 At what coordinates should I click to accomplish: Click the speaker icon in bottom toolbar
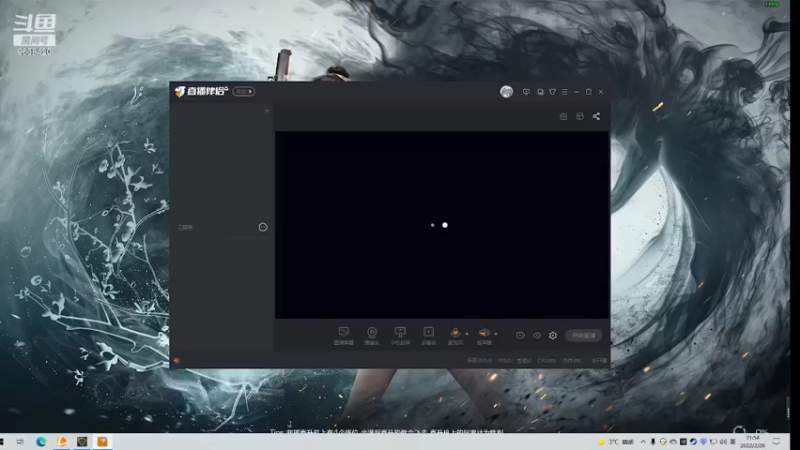pyautogui.click(x=484, y=333)
